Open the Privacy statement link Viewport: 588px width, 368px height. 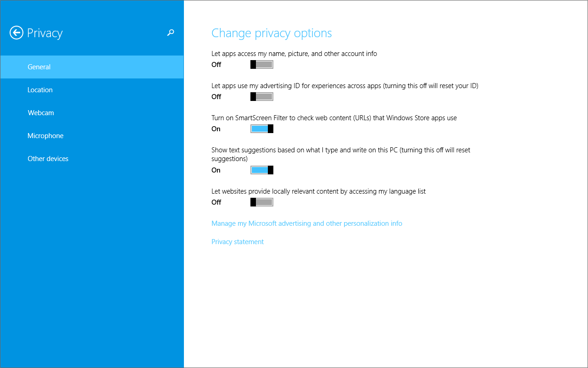(238, 242)
